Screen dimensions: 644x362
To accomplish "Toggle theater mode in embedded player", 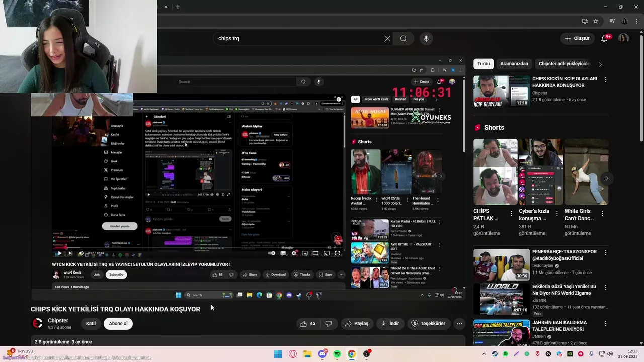I will (x=315, y=253).
